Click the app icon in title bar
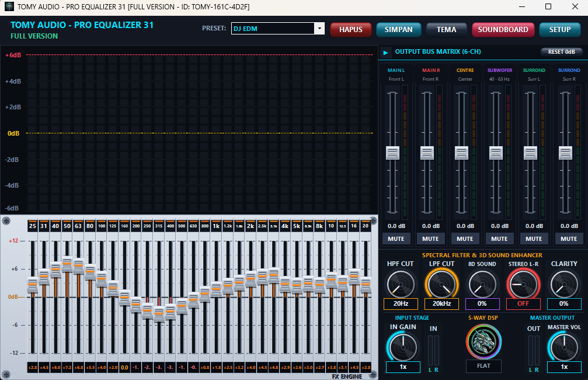Viewport: 588px width, 380px height. [9, 7]
